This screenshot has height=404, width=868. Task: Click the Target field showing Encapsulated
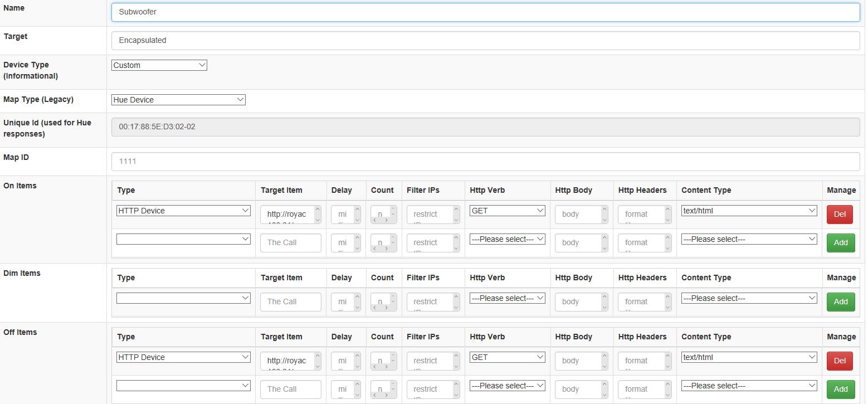coord(485,41)
